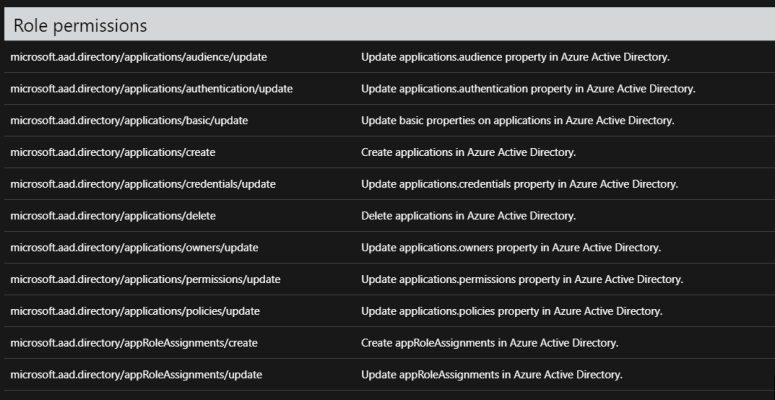
Task: Click the applications/authentication/update permission name
Action: click(151, 89)
